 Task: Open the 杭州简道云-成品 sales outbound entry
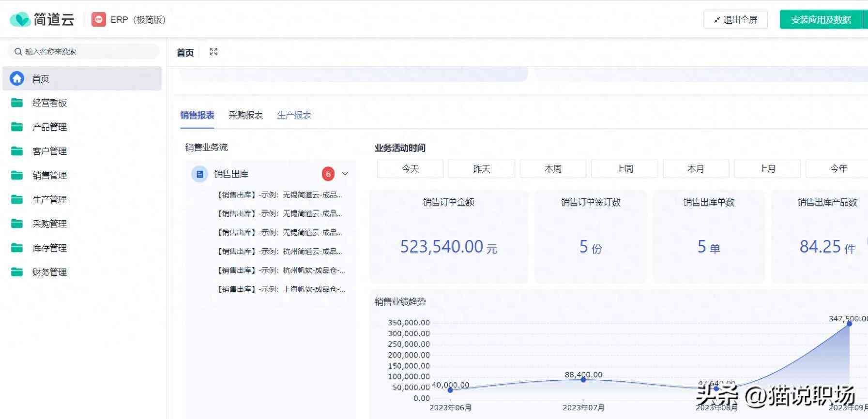pos(280,252)
